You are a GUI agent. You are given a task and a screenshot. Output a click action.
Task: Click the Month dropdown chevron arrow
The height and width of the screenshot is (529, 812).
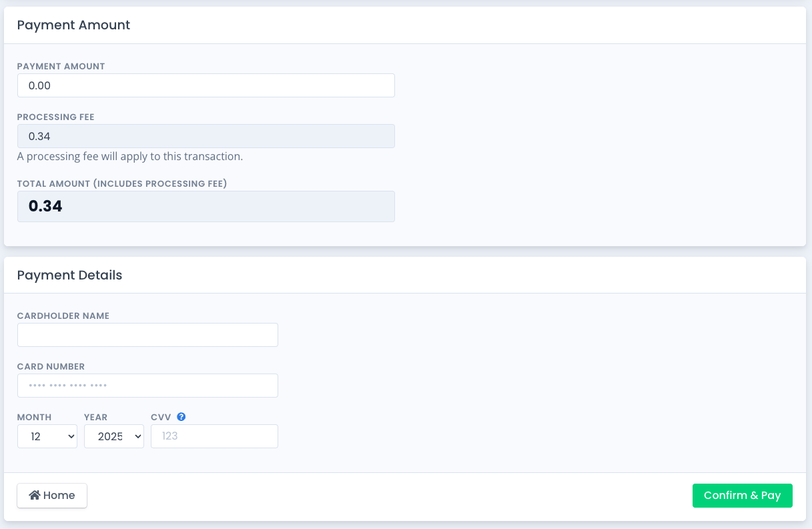(x=70, y=436)
